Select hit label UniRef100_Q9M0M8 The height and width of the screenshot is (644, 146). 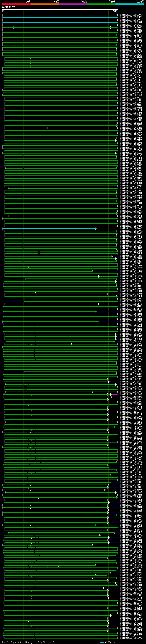[131, 40]
